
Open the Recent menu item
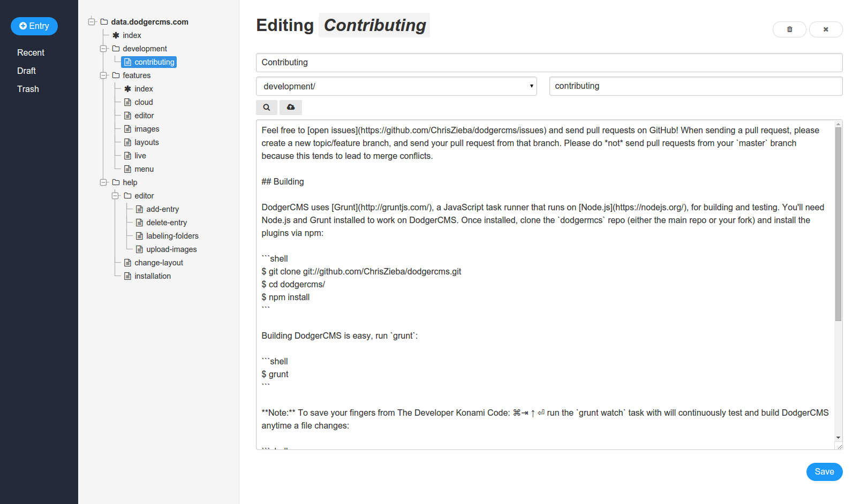31,52
